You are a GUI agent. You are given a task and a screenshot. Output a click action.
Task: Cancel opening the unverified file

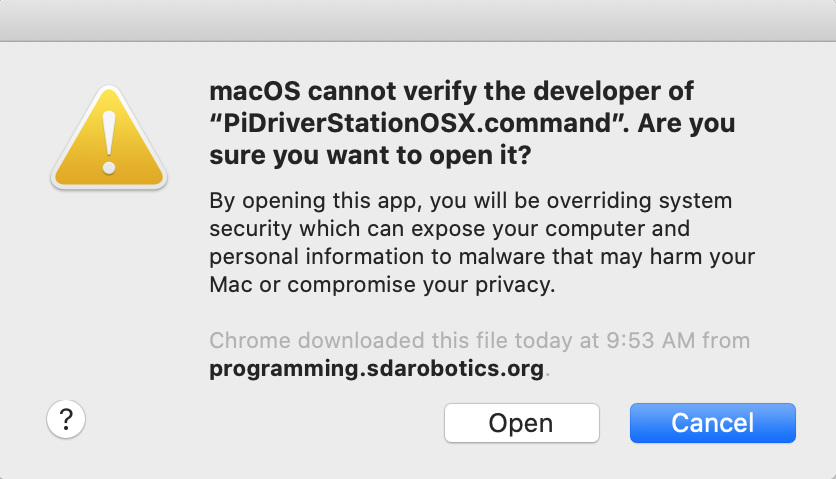click(712, 423)
